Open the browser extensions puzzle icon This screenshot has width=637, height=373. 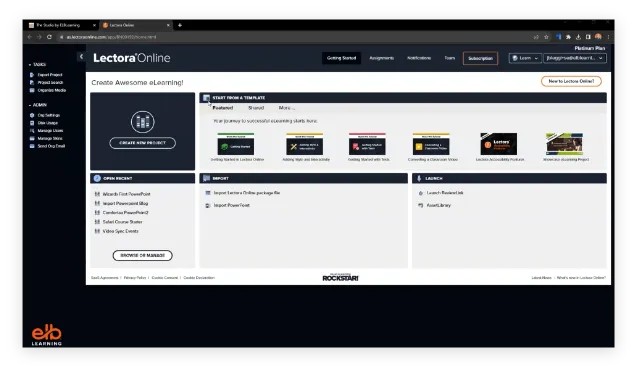(x=568, y=37)
